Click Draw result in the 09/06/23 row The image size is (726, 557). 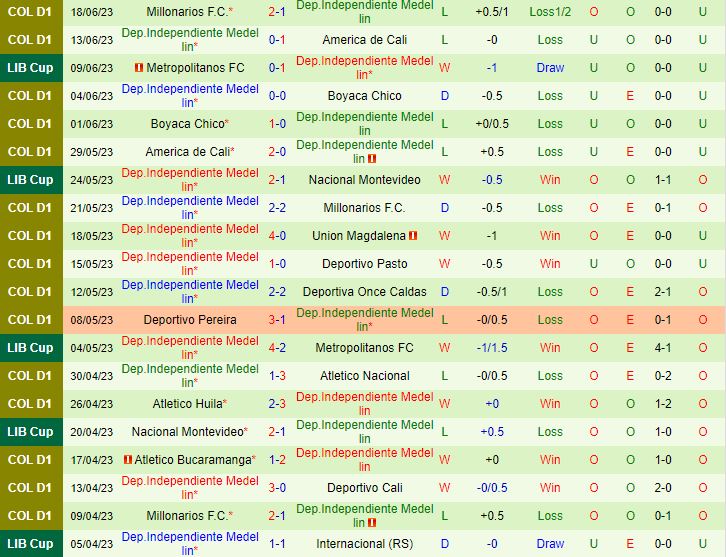[550, 68]
